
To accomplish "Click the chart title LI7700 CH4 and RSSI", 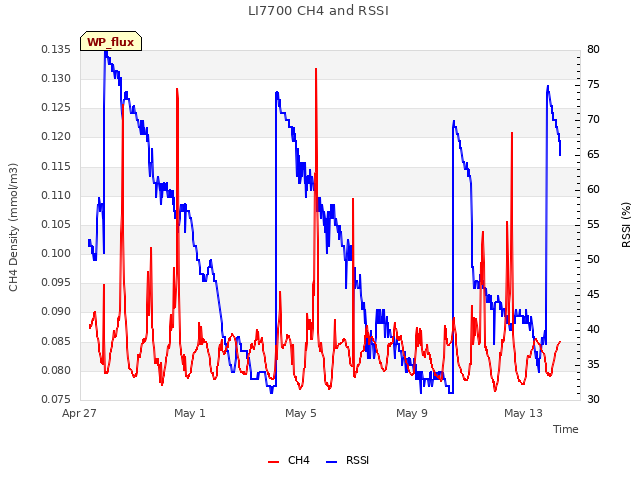I will coord(318,11).
